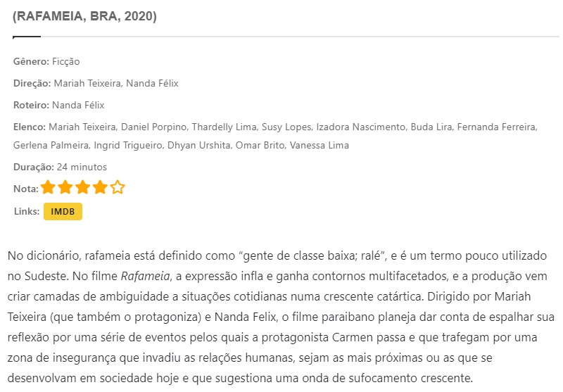Open the IMDB link button
The image size is (563, 392).
[x=63, y=211]
